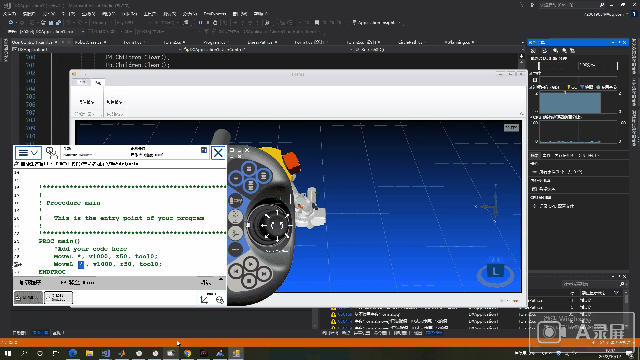Click the process memory graph in Diagnostic Tools
The image size is (640, 360).
[x=578, y=102]
